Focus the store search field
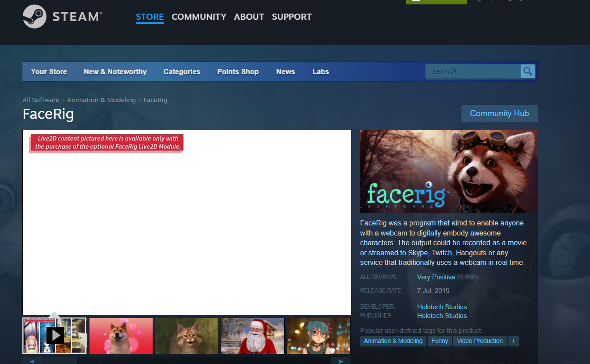 (x=473, y=71)
